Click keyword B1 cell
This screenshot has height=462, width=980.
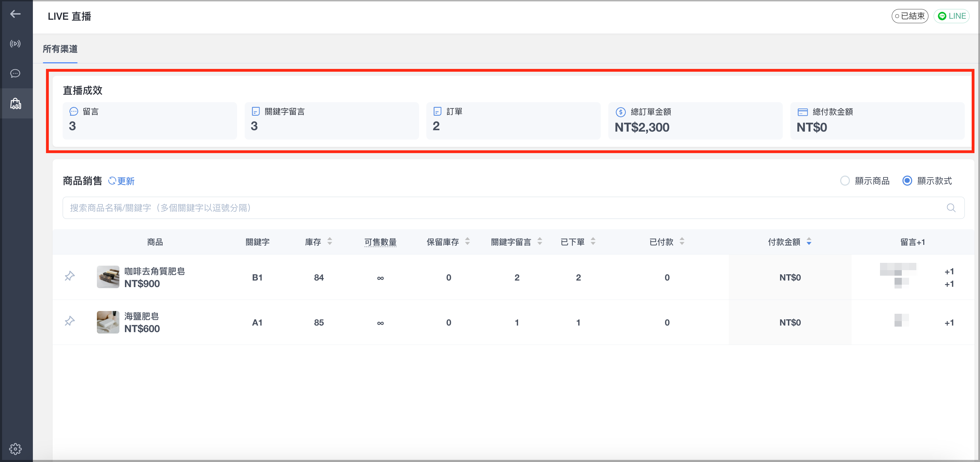coord(257,278)
